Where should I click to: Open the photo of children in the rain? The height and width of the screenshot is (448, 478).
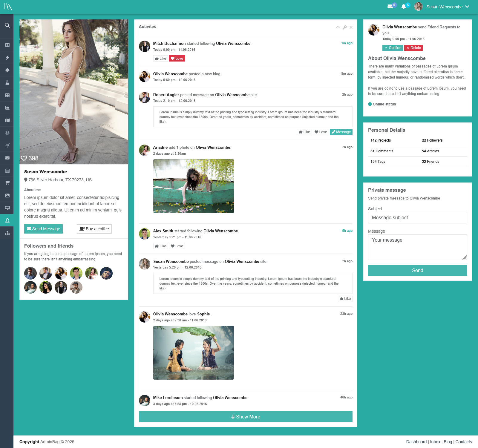pos(194,353)
